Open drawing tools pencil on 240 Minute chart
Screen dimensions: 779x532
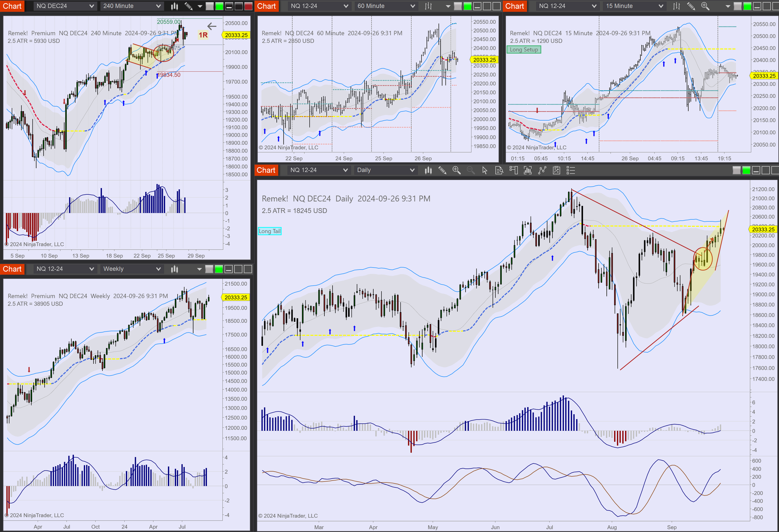(x=189, y=6)
